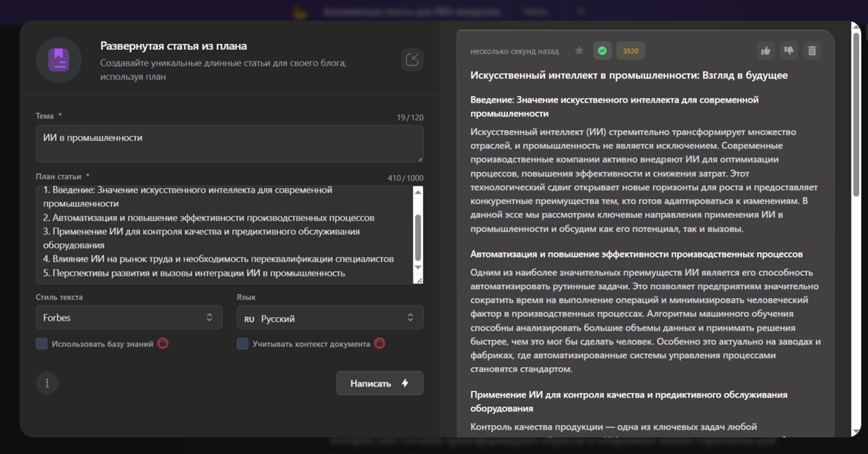The image size is (868, 454).
Task: Click the lock icon next to knowledge base
Action: click(x=163, y=343)
